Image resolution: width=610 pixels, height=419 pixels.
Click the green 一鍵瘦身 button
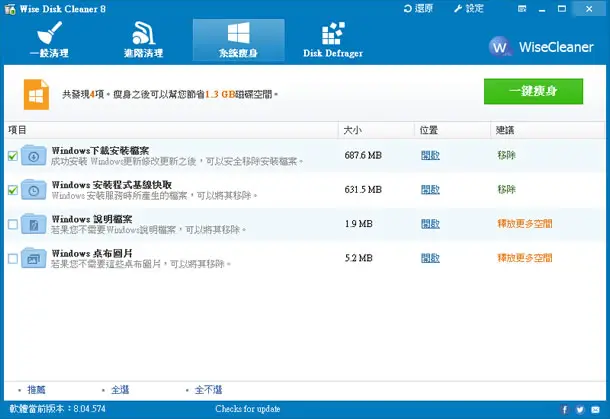(533, 91)
